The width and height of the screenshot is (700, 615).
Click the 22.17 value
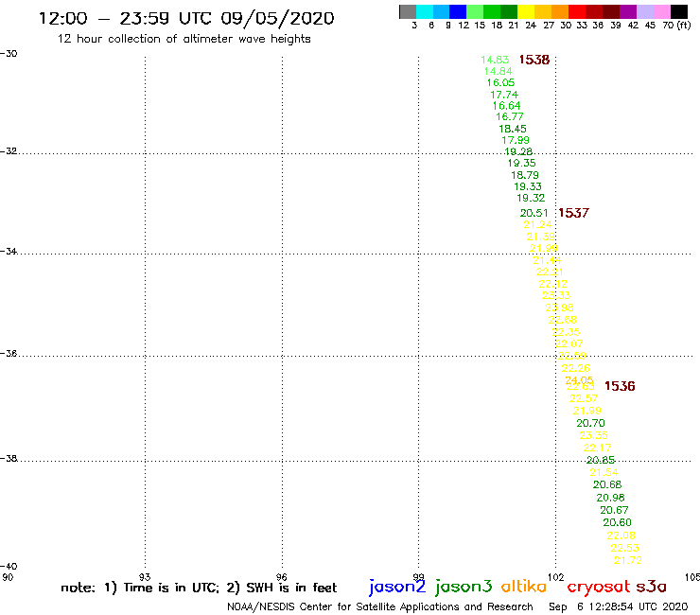tap(597, 448)
